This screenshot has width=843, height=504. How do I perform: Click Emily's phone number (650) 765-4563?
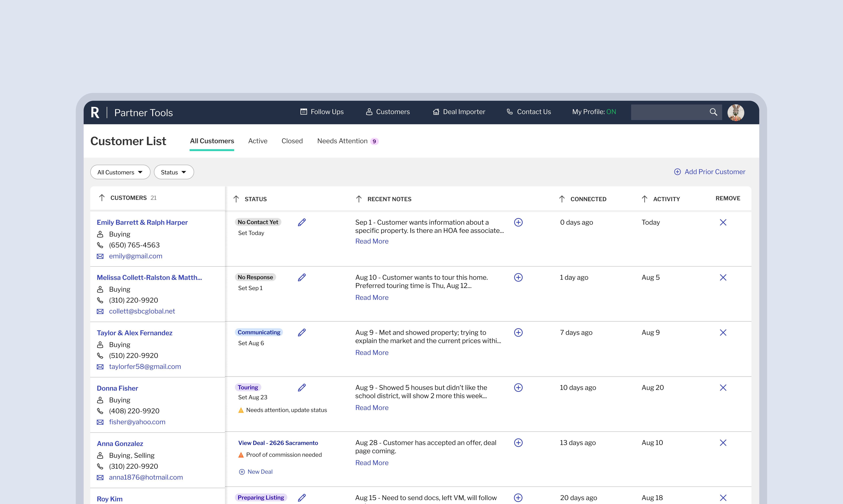(x=134, y=245)
